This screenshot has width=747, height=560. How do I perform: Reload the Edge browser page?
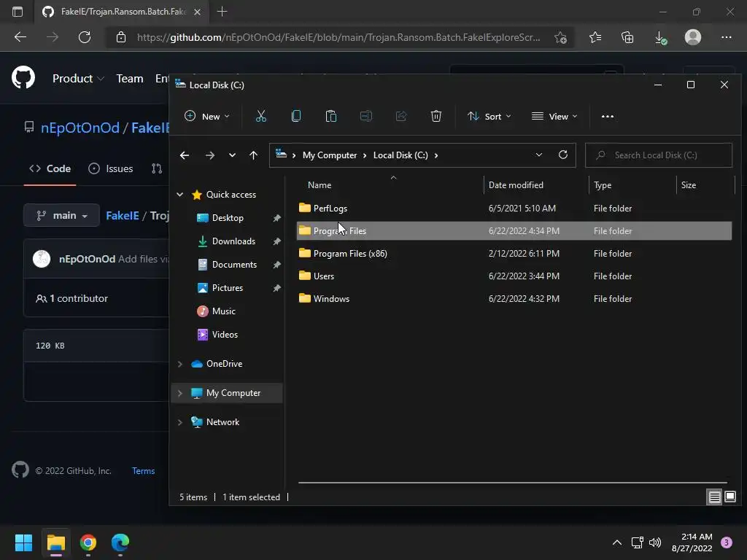pyautogui.click(x=85, y=37)
